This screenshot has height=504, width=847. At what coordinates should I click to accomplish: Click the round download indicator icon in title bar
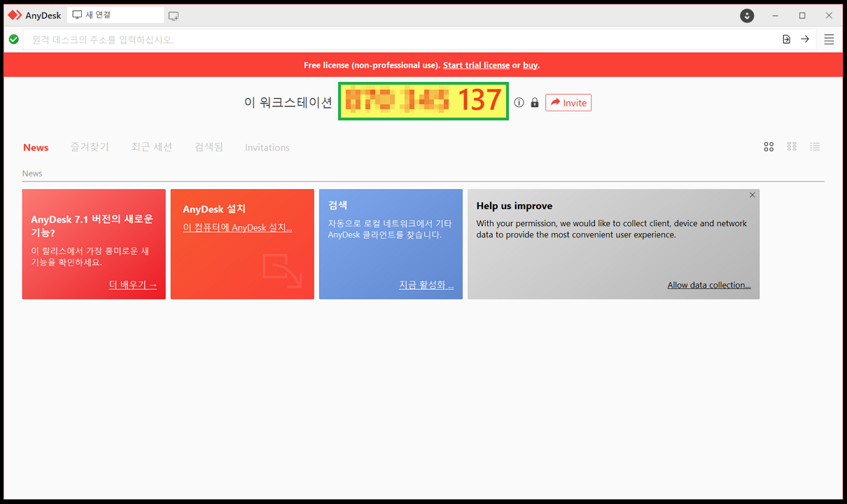point(747,15)
